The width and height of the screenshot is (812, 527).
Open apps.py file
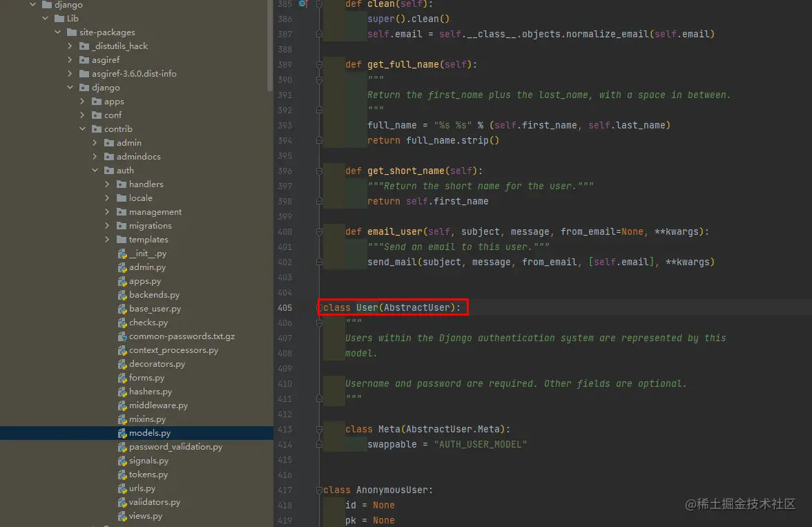pos(145,281)
